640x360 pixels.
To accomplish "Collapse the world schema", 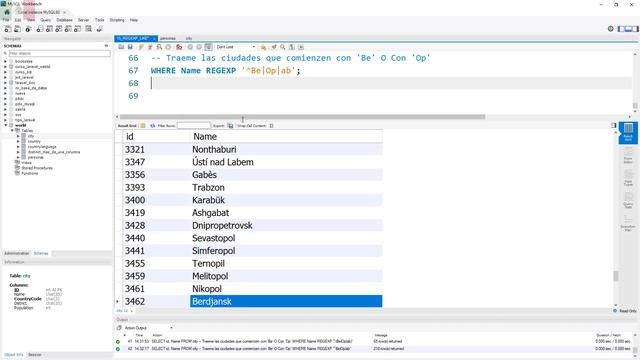I will click(6, 125).
